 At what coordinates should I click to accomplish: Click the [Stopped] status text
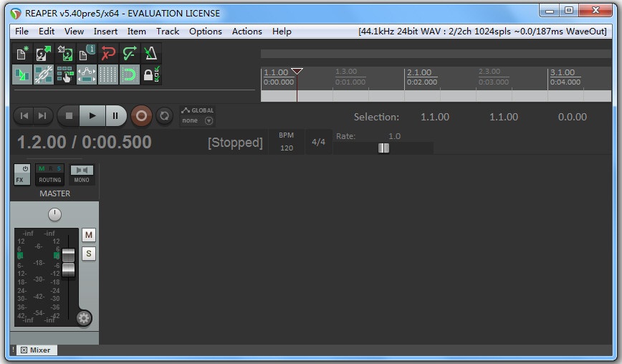click(235, 143)
